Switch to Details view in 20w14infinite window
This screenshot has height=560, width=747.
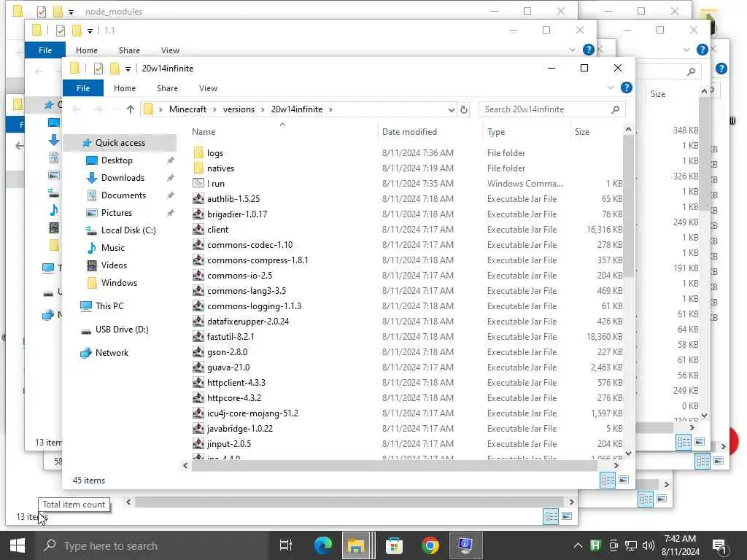click(x=608, y=480)
